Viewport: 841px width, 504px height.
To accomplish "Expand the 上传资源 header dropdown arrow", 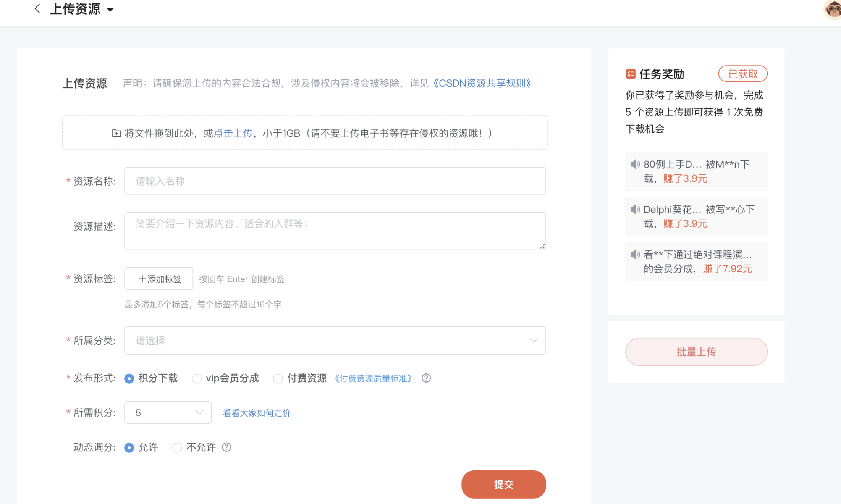I will point(110,10).
